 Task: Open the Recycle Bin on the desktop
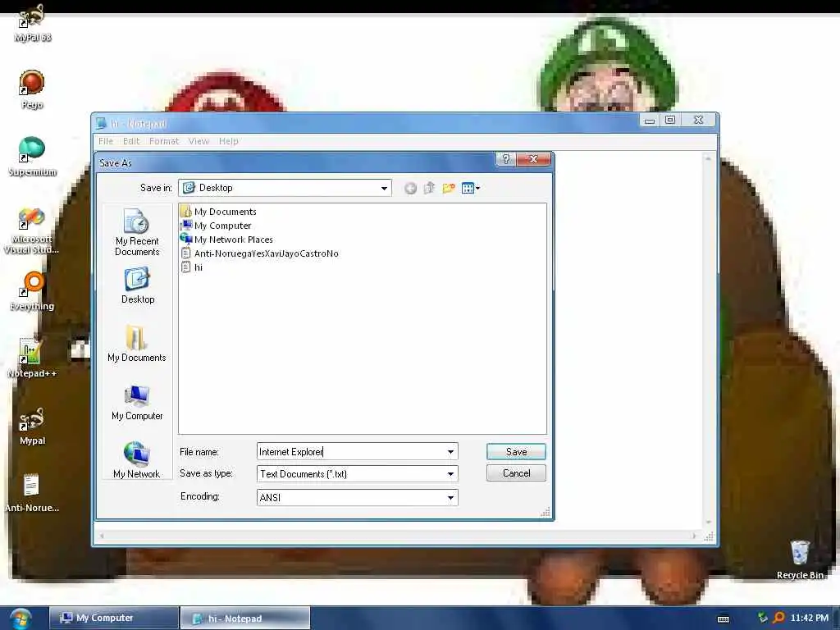(800, 559)
